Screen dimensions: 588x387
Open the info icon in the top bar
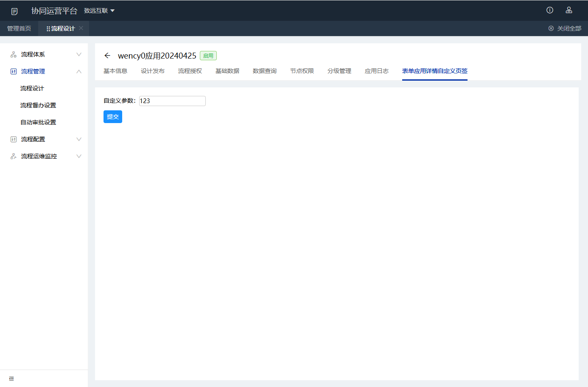(550, 10)
